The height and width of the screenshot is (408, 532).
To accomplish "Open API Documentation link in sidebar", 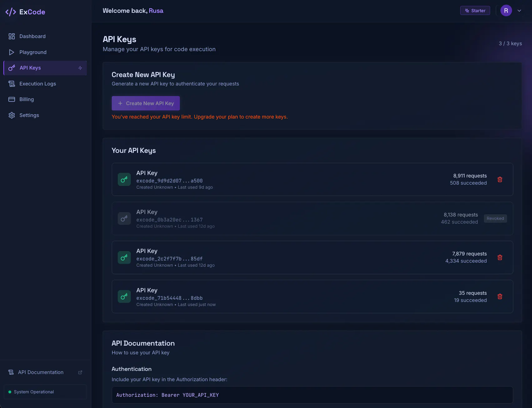I will (45, 372).
